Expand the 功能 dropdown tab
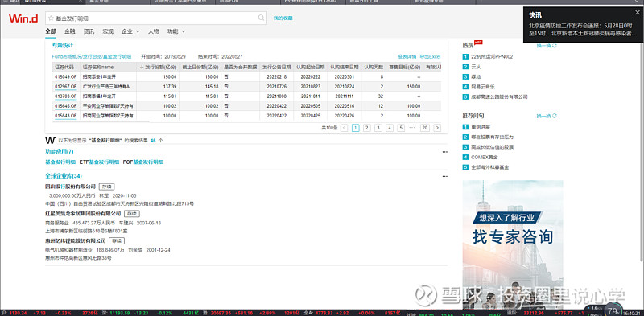The width and height of the screenshot is (644, 316). pos(176,31)
